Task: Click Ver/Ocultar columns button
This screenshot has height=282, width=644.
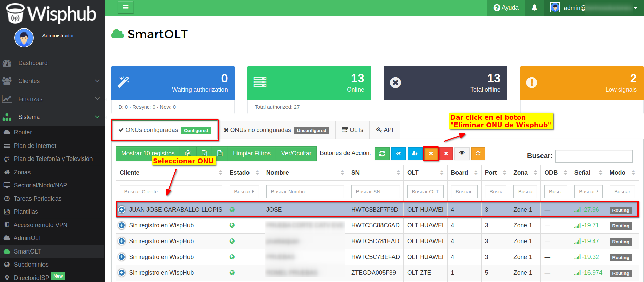Action: pos(296,153)
